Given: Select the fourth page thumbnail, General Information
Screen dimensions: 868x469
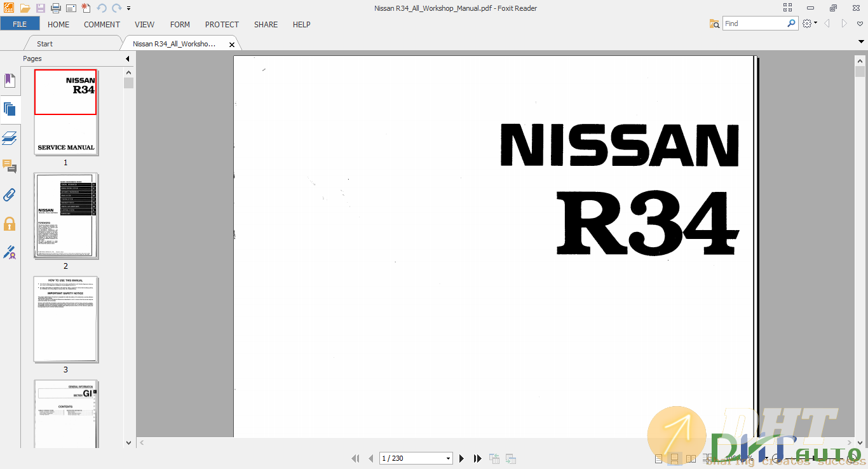Looking at the screenshot, I should 65,414.
